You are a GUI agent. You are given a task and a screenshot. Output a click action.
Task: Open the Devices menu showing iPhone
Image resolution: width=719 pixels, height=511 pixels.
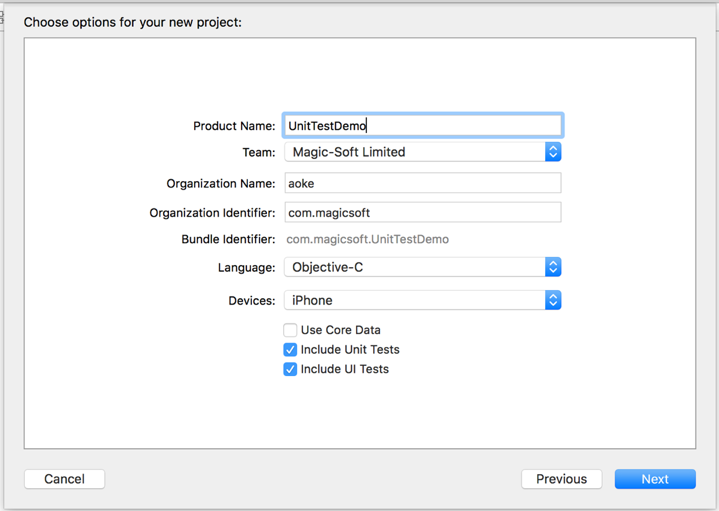pyautogui.click(x=423, y=300)
